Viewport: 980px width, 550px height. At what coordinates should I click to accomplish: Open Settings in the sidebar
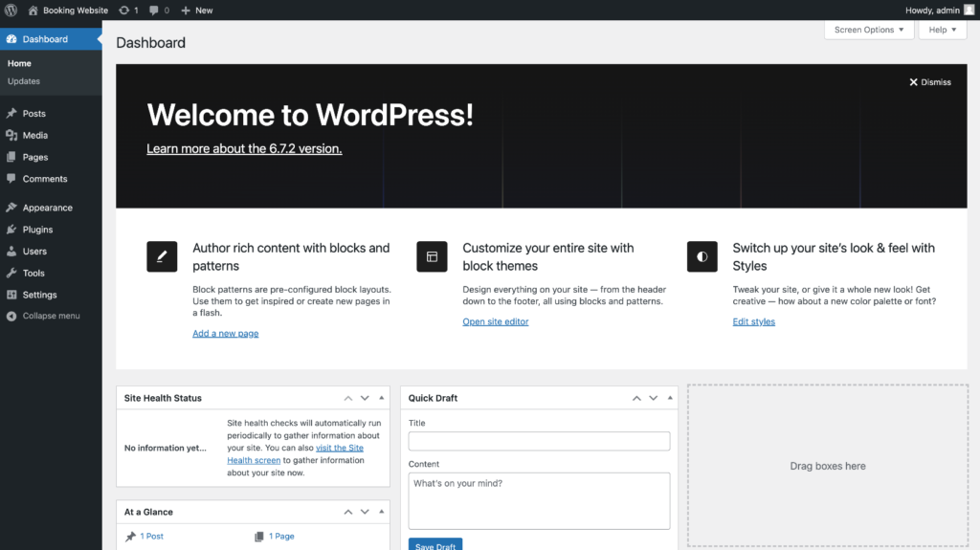[x=51, y=295]
